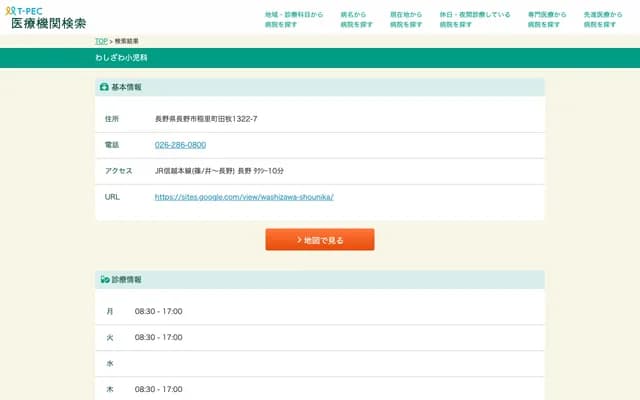Open 地域・診療科目から病院を探す menu
Image resolution: width=640 pixels, height=400 pixels.
(294, 19)
